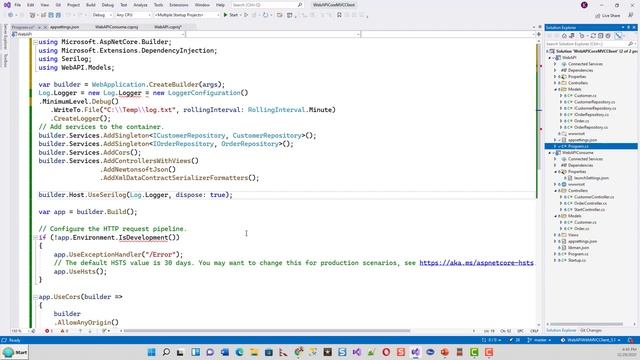640x360 pixels.
Task: Select IOrderRepository.cs in Solution Explorer
Action: 591,115
